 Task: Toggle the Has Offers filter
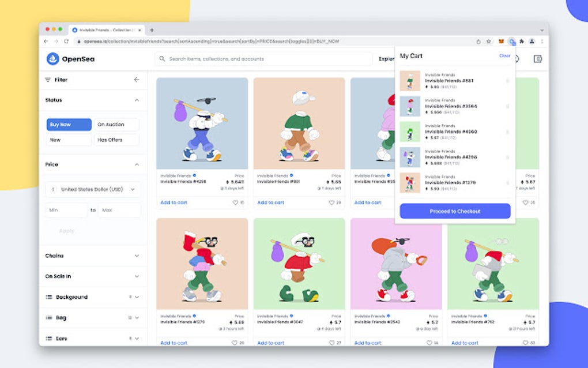tap(116, 140)
